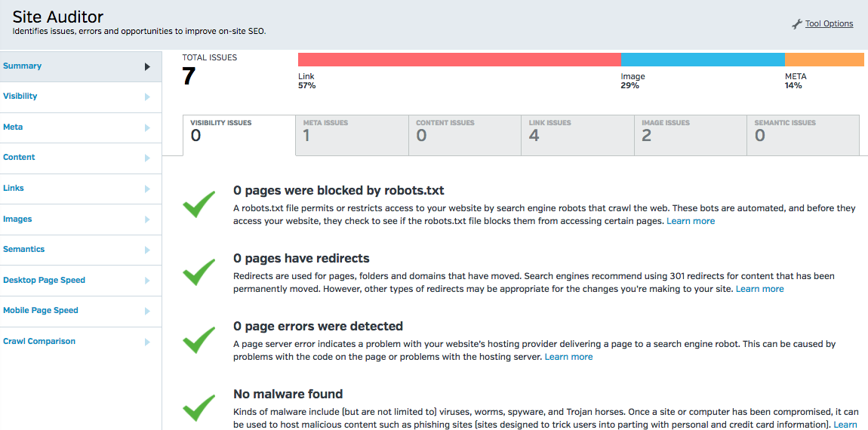Click the green checkmark beside robots.txt result
This screenshot has width=868, height=430.
[x=199, y=204]
